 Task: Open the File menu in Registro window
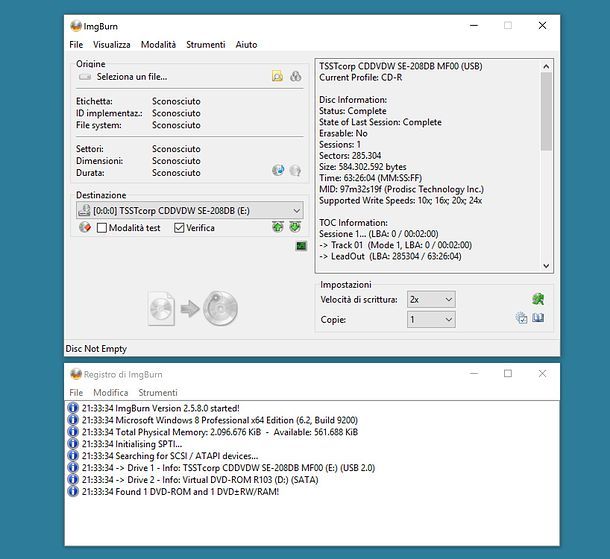pyautogui.click(x=76, y=393)
